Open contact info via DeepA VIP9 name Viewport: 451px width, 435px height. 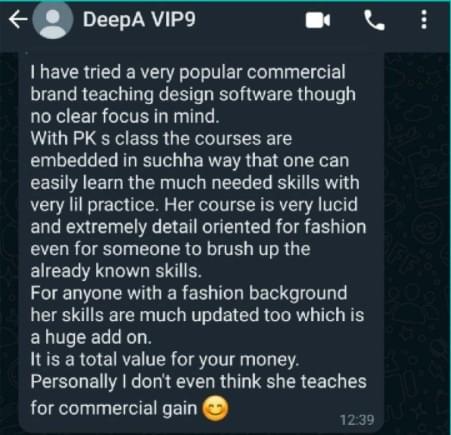coord(139,19)
